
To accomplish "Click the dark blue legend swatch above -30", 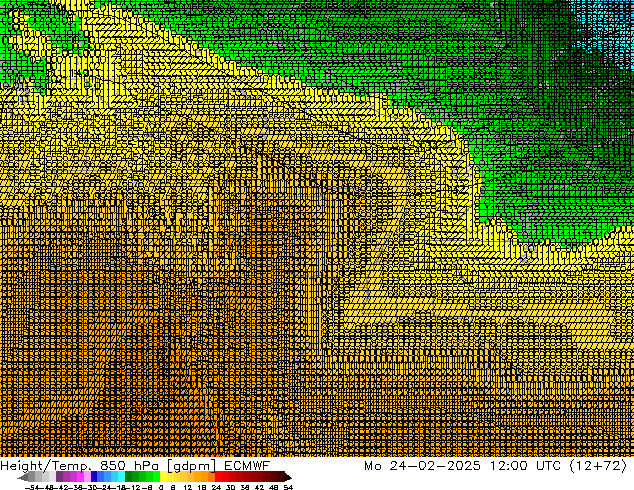I will coord(94,476).
